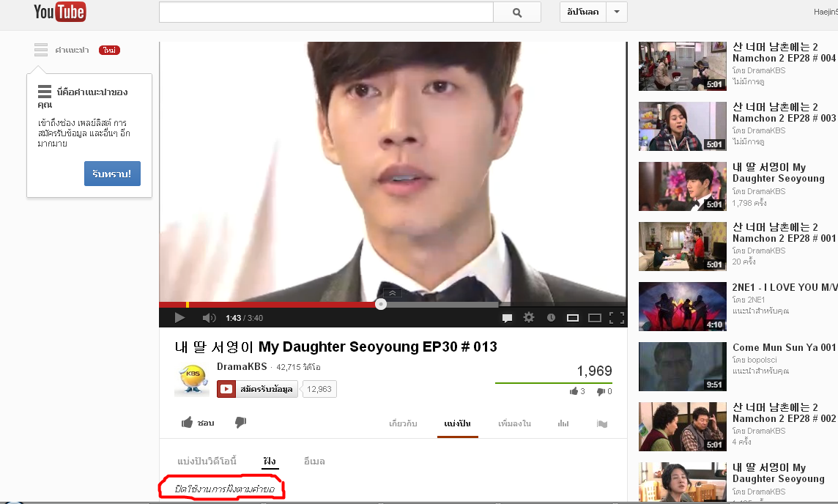
Task: Click the 42,715 videos link
Action: (298, 367)
